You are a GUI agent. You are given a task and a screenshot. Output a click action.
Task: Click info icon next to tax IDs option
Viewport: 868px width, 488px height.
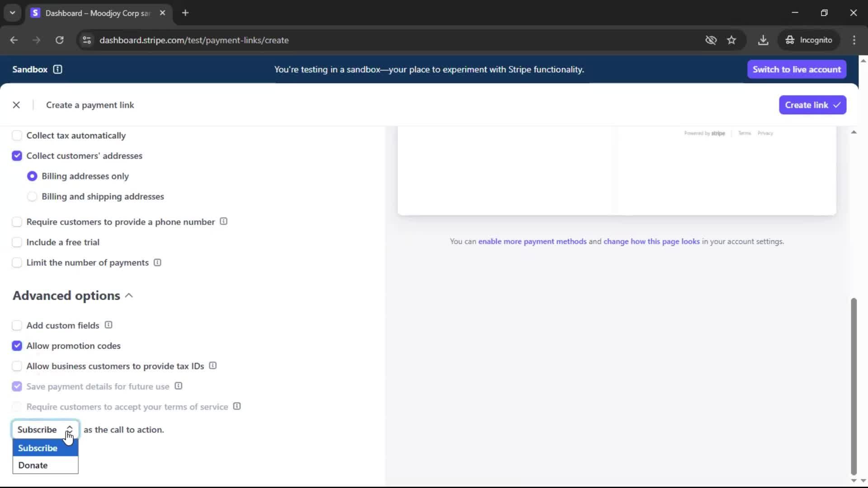click(x=213, y=366)
